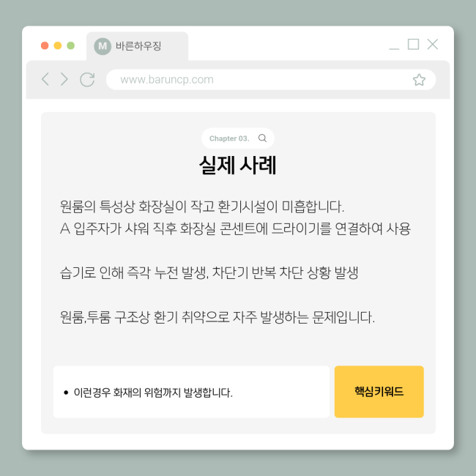Click the bullet text about 화재의 위험

[153, 393]
